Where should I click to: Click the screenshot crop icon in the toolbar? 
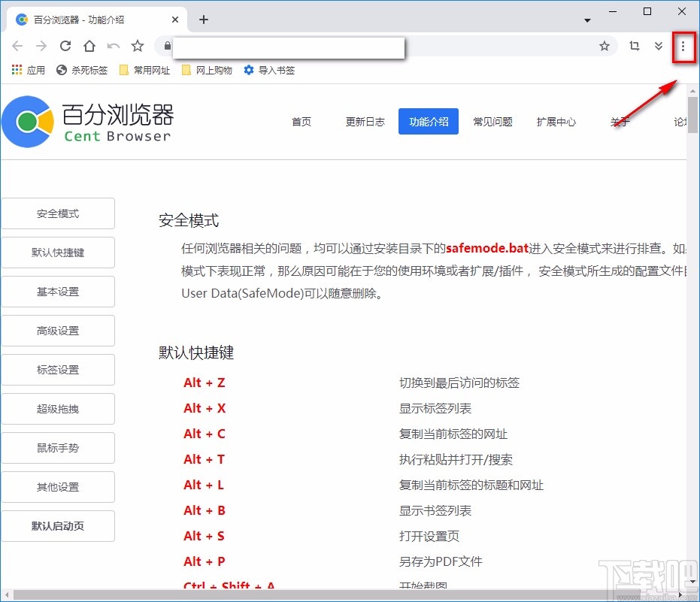634,47
